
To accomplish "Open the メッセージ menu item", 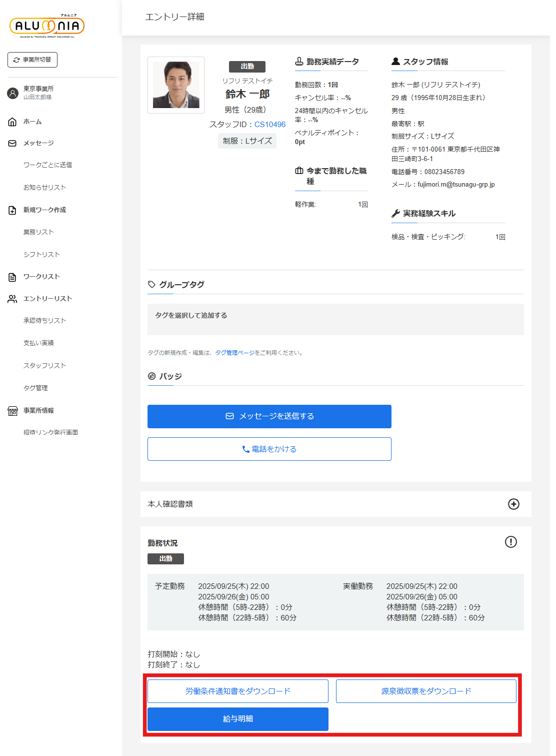I will [x=38, y=143].
